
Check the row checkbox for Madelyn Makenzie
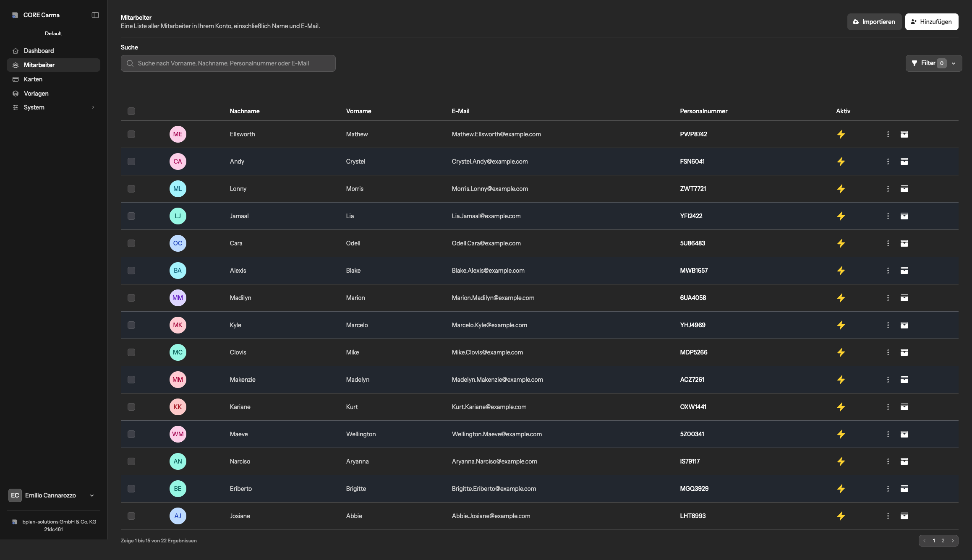pyautogui.click(x=131, y=380)
